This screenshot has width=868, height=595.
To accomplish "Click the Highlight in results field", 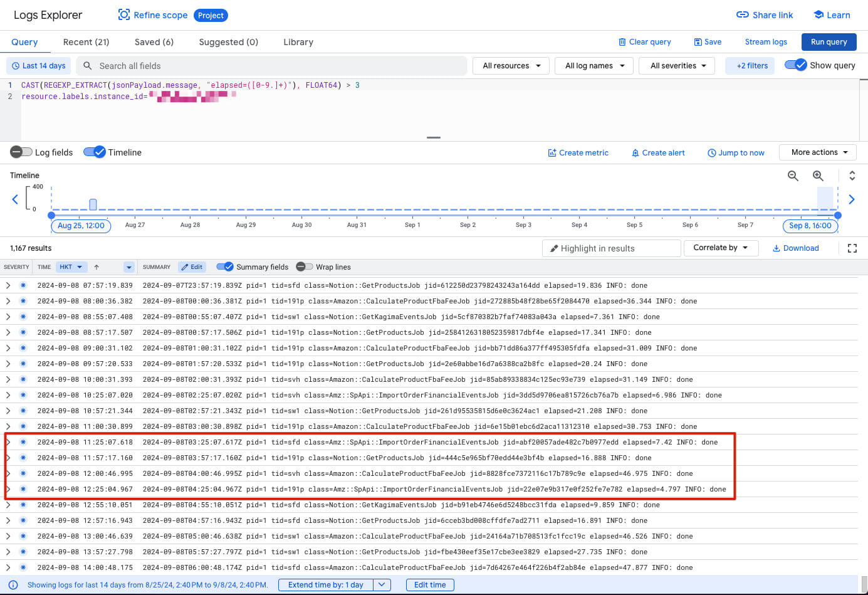I will [611, 248].
